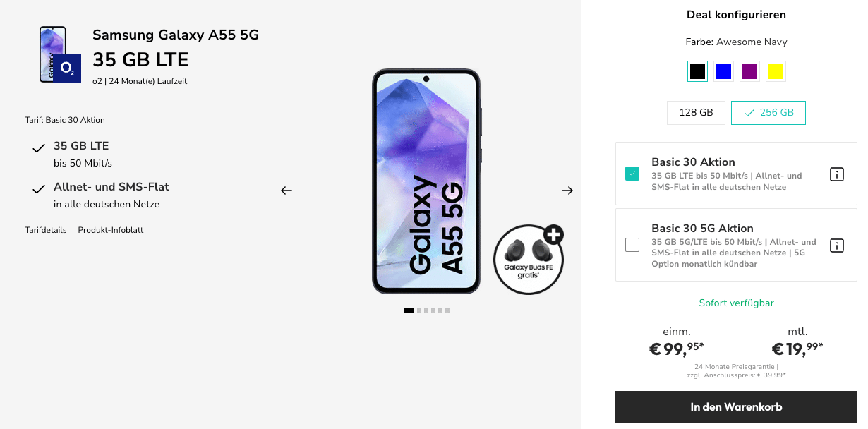868x429 pixels.
Task: Open the Tarifdetails link
Action: pos(46,230)
